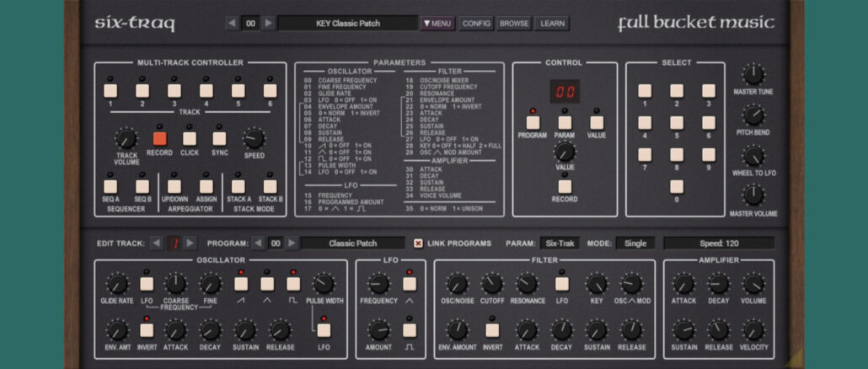Select track 1 in Multi-Track Controller
Image resolution: width=868 pixels, height=369 pixels.
(x=110, y=91)
